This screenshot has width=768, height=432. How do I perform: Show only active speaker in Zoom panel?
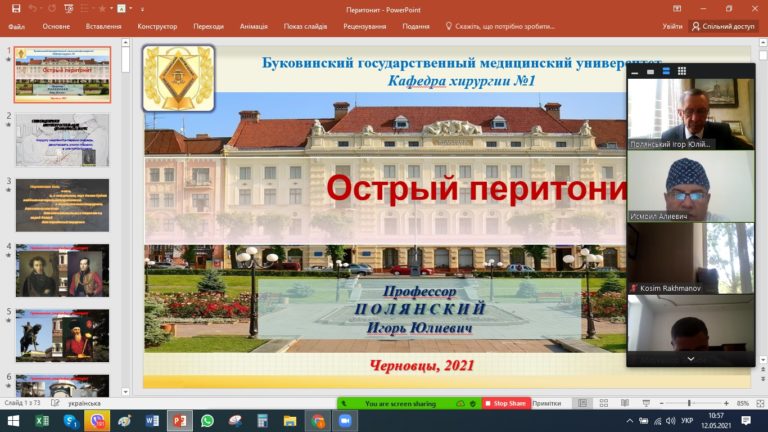point(650,71)
